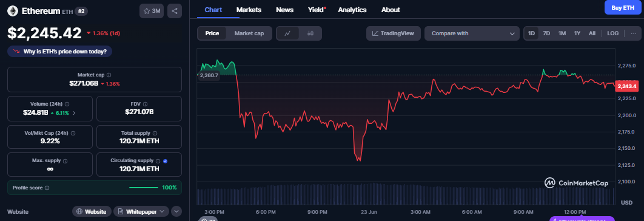Toggle the LOG scale option

point(613,33)
